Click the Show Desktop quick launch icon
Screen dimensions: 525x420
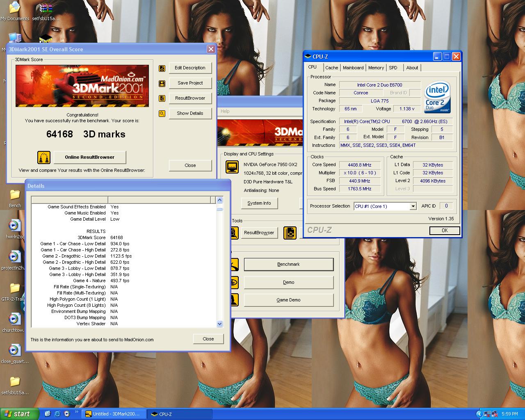[48, 414]
